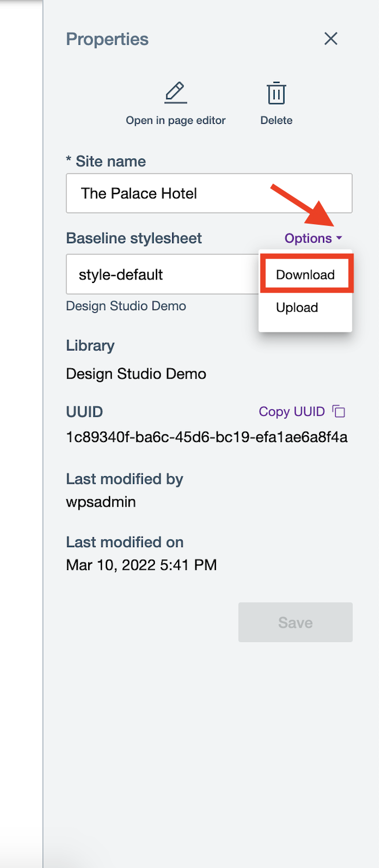Screen dimensions: 379x868
Task: Select Upload in the Options menu
Action: pos(297,307)
